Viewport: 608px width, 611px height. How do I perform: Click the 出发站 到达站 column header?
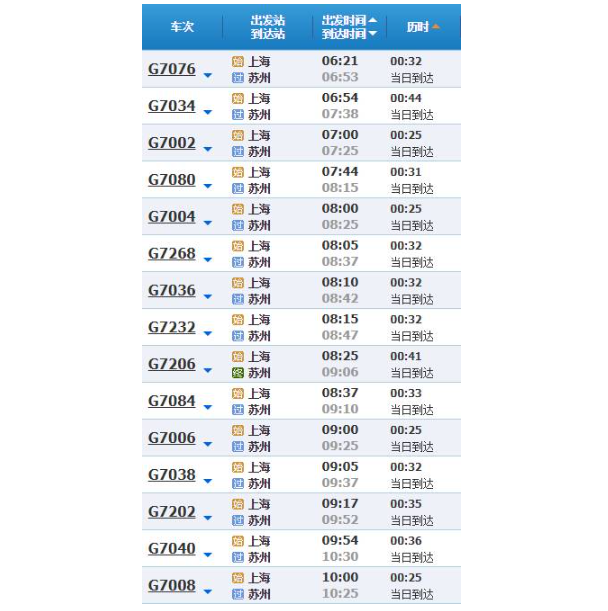tap(268, 27)
